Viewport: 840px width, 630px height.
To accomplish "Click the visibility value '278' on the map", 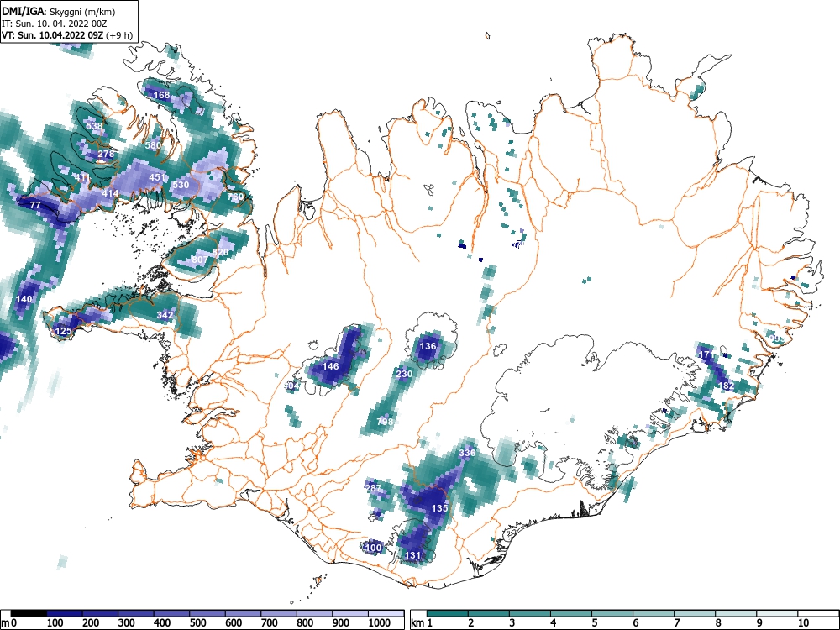I will coord(106,155).
